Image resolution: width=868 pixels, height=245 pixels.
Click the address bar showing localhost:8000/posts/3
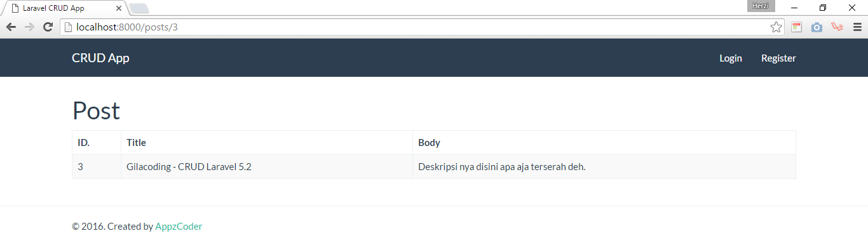(422, 27)
